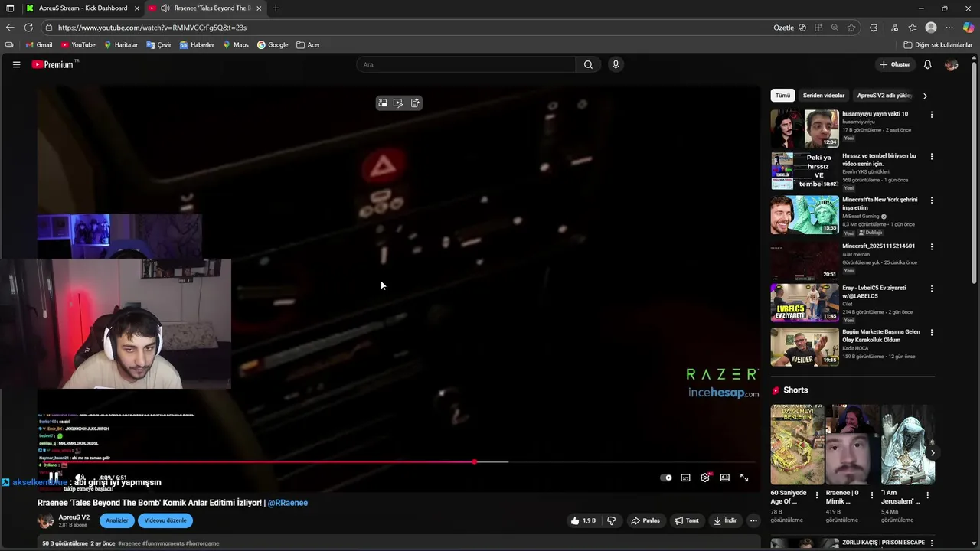Like the video with the thumbs-up button
The image size is (980, 551).
(x=583, y=520)
